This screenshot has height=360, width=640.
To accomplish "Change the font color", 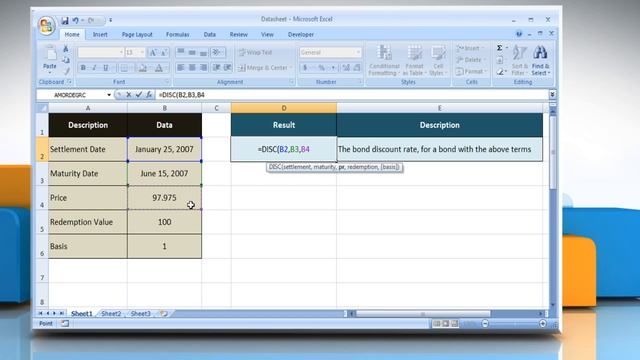I will click(159, 68).
